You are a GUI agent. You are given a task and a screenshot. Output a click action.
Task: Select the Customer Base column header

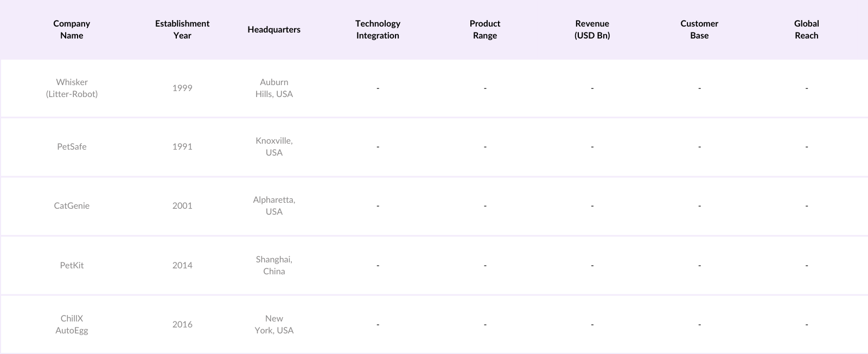point(699,29)
